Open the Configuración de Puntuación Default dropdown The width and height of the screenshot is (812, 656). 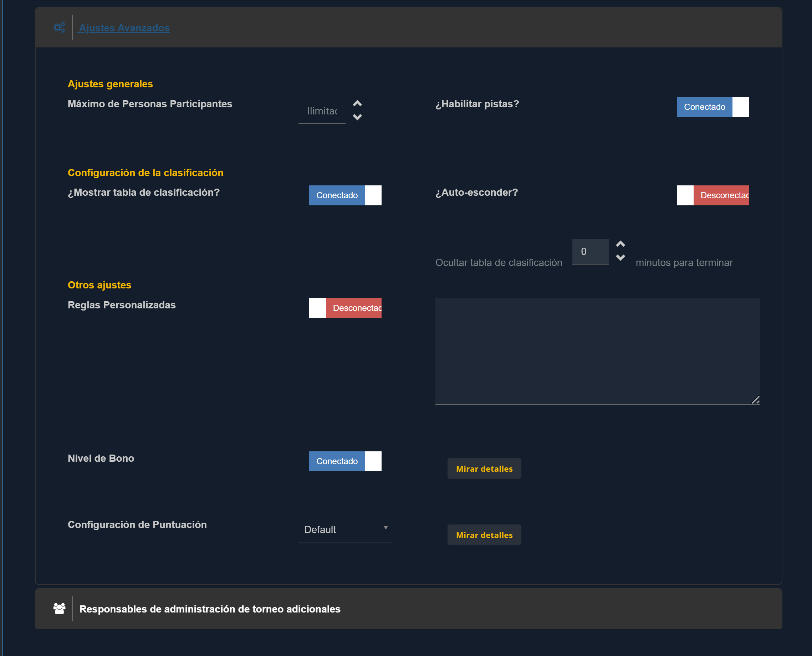[x=345, y=530]
